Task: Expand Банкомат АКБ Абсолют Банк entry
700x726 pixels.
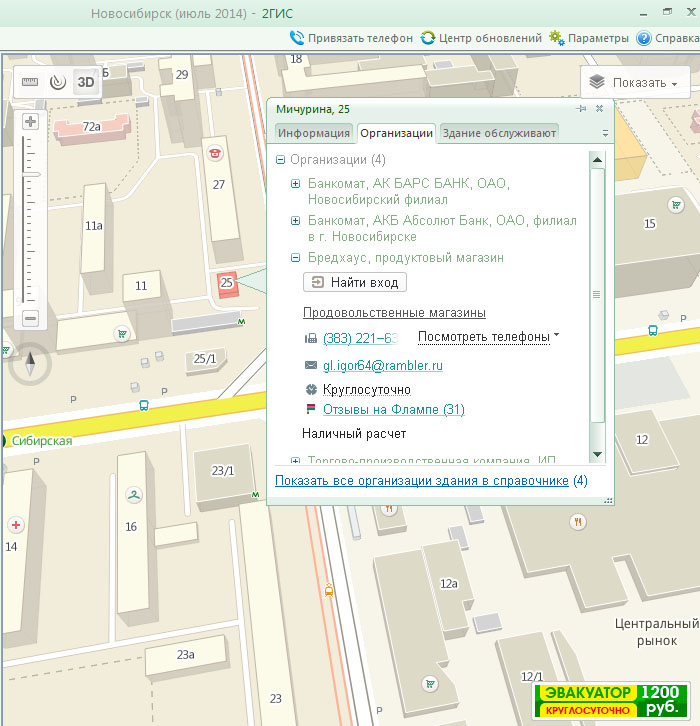Action: coord(295,221)
